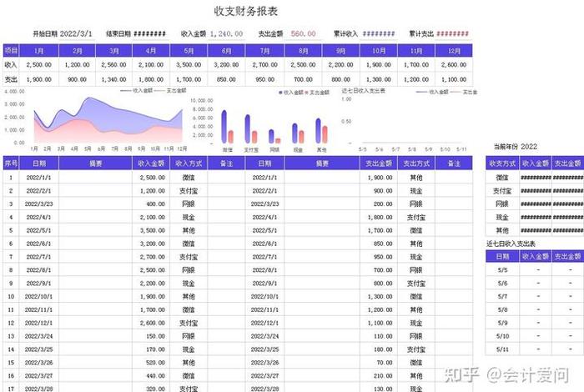The height and width of the screenshot is (392, 584).
Task: Select the 1月 column header in monthly table
Action: click(39, 51)
